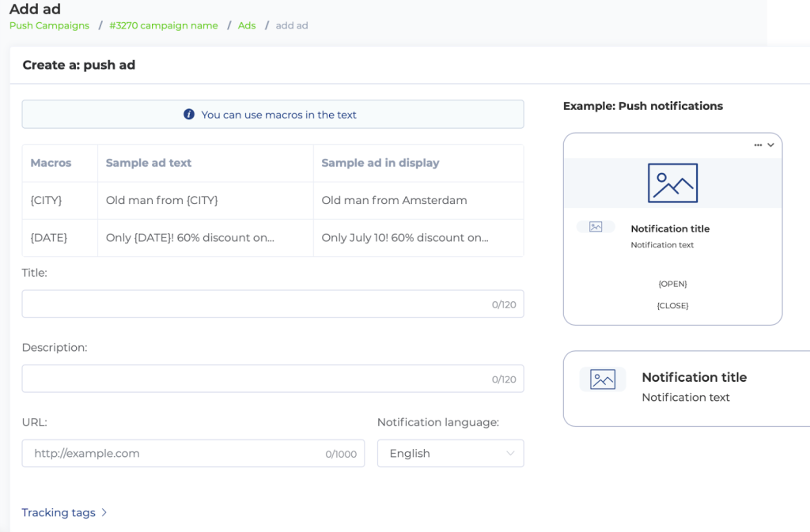Click 'You can use macros in the text'
Screen dimensions: 810x532
[x=279, y=115]
